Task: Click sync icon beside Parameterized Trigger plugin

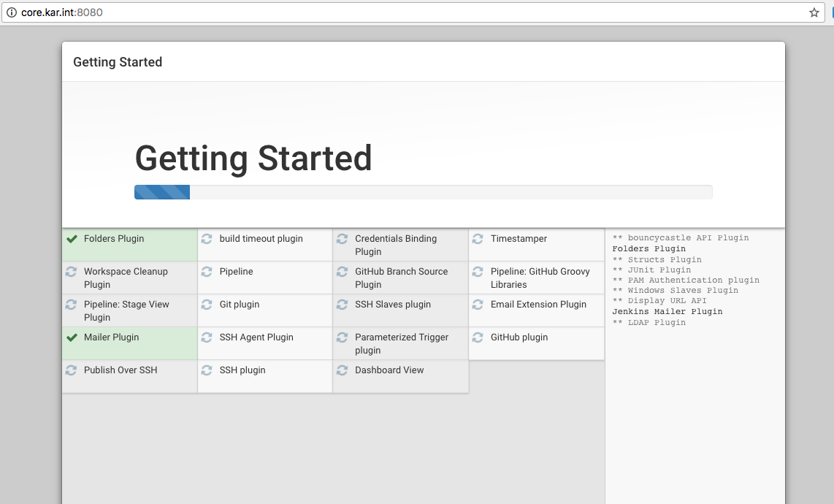Action: pyautogui.click(x=342, y=337)
